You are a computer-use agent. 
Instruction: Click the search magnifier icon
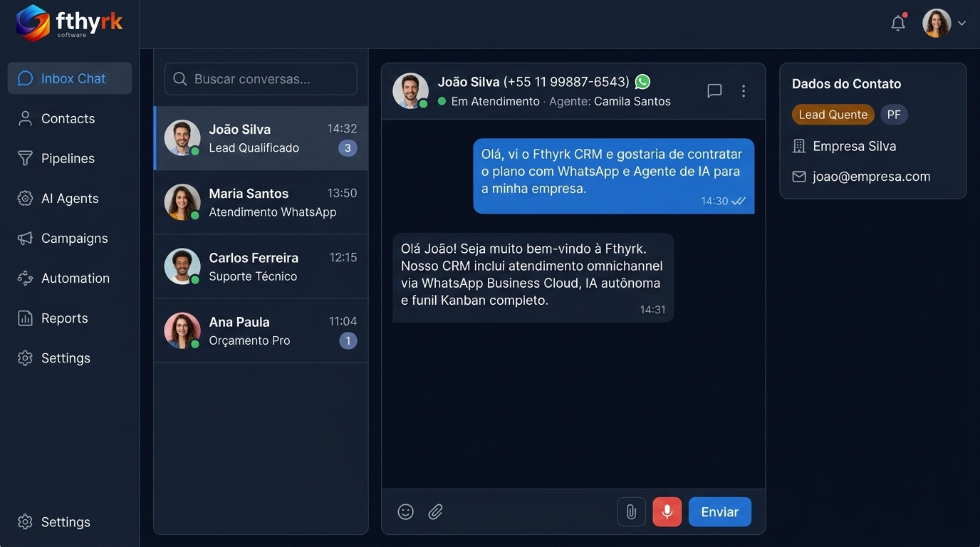(x=180, y=78)
